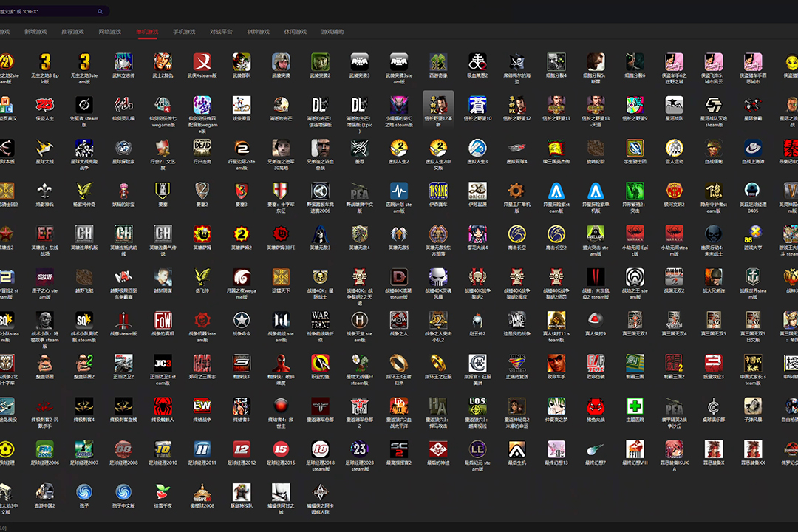
Task: Open the 星球大战 starfighter icon
Action: [x=45, y=148]
